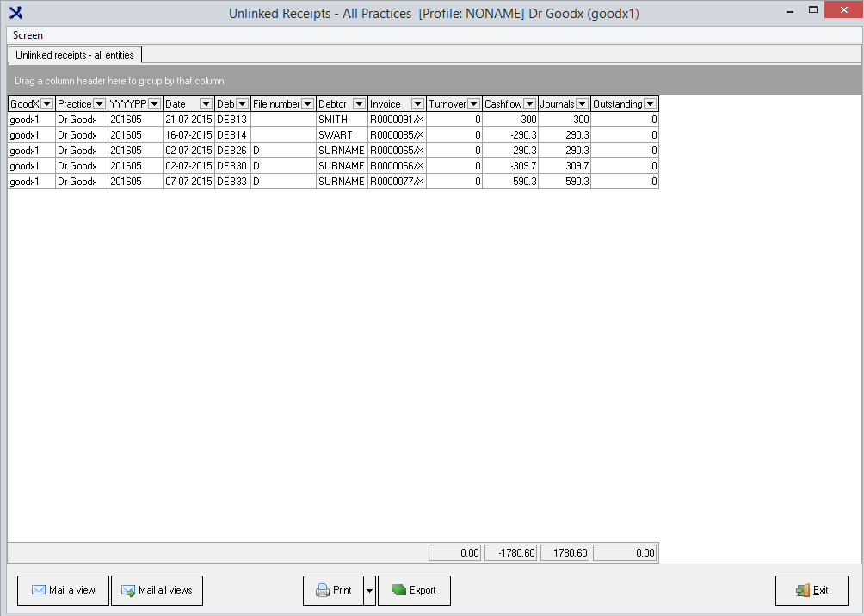Open GoodX column filter dropdown

[x=46, y=103]
